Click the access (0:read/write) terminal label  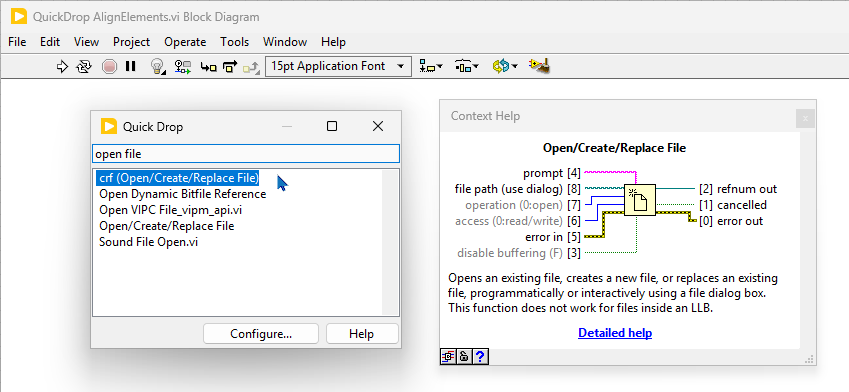[518, 221]
